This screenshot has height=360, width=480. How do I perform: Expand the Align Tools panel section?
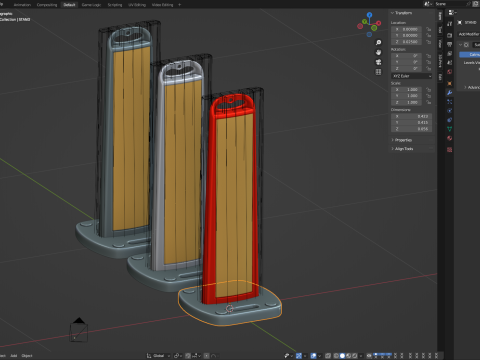coord(404,149)
